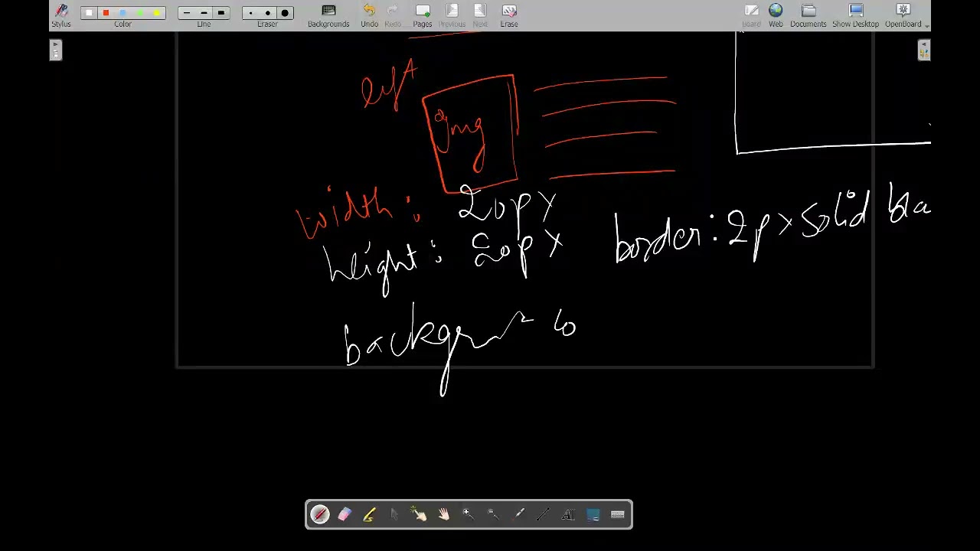Expand the right side library panel tab

coord(924,50)
